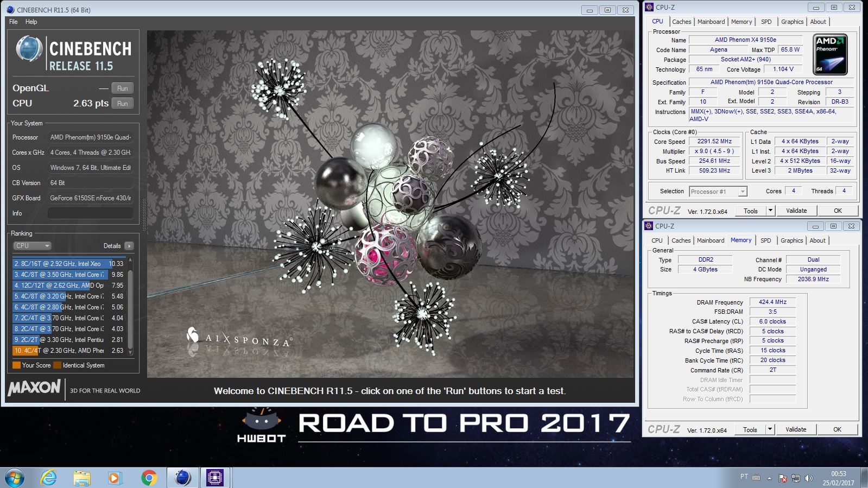This screenshot has height=488, width=868.
Task: Show hidden tray icons arrow
Action: [x=769, y=478]
